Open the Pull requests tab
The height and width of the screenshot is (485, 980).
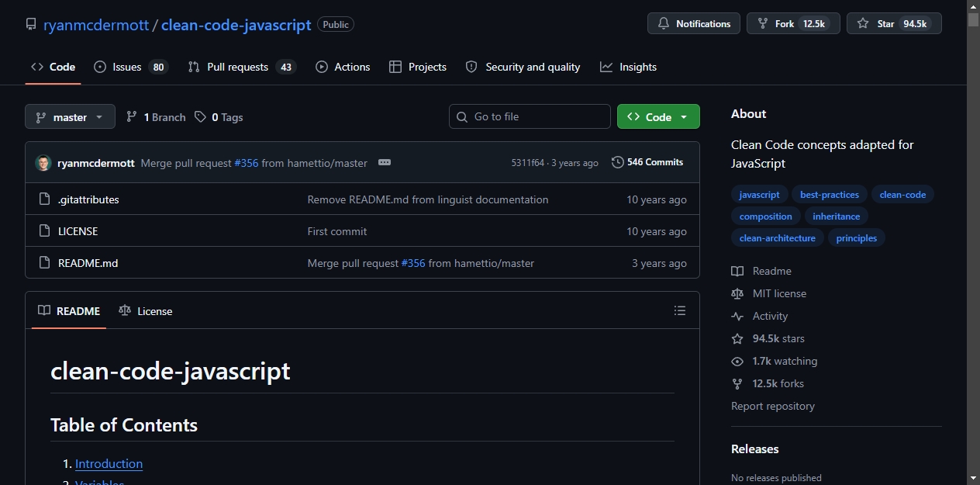tap(242, 67)
